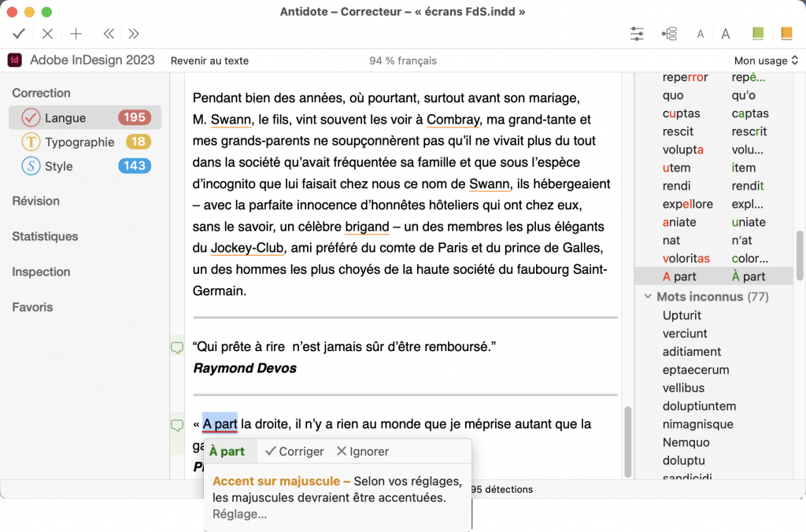The height and width of the screenshot is (532, 806).
Task: Click Corriger in the correction popup
Action: pyautogui.click(x=294, y=452)
